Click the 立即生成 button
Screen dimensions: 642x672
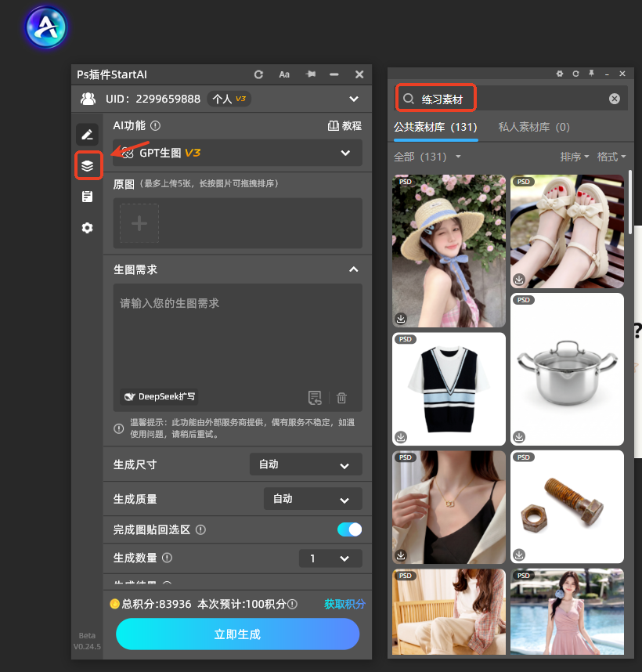[237, 634]
